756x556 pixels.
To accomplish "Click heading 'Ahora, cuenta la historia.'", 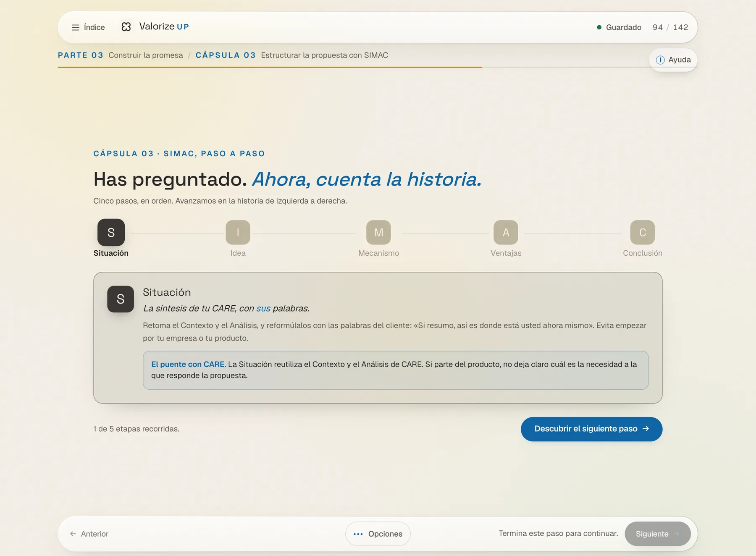I will pyautogui.click(x=367, y=179).
